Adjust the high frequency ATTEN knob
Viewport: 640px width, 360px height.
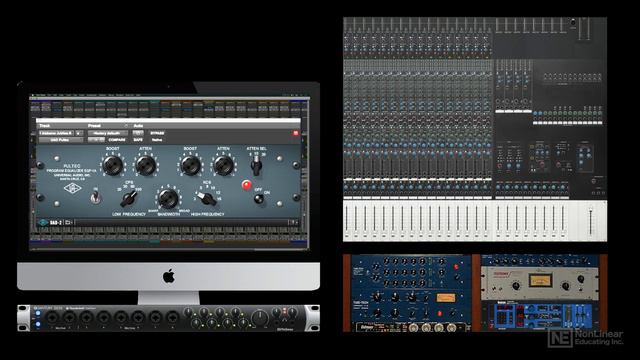(x=223, y=166)
